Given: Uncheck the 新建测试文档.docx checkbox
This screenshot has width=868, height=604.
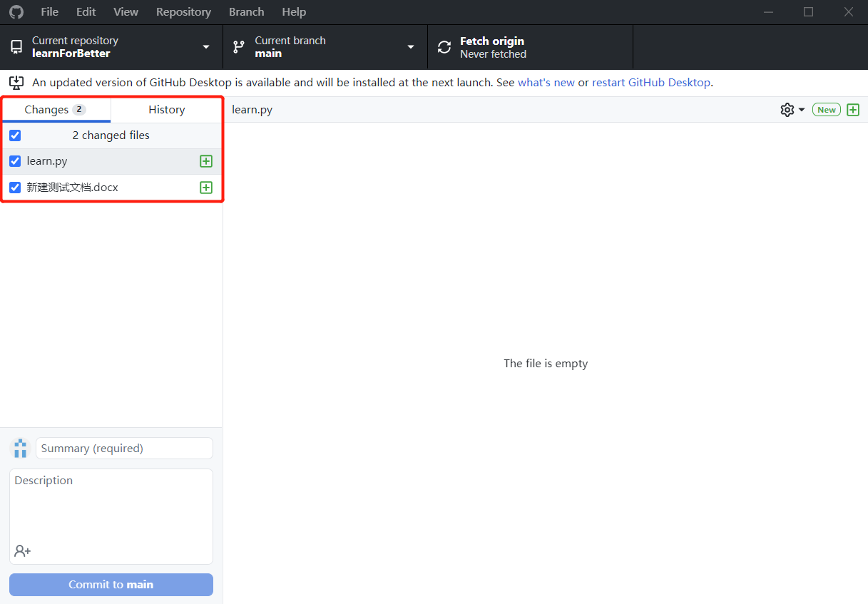Looking at the screenshot, I should [15, 188].
